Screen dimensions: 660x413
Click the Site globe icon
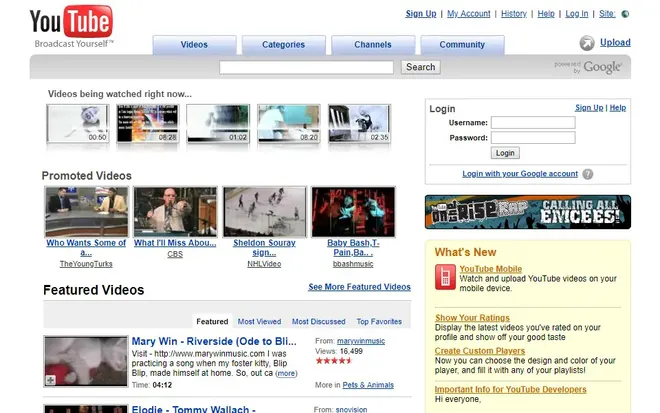coord(626,14)
